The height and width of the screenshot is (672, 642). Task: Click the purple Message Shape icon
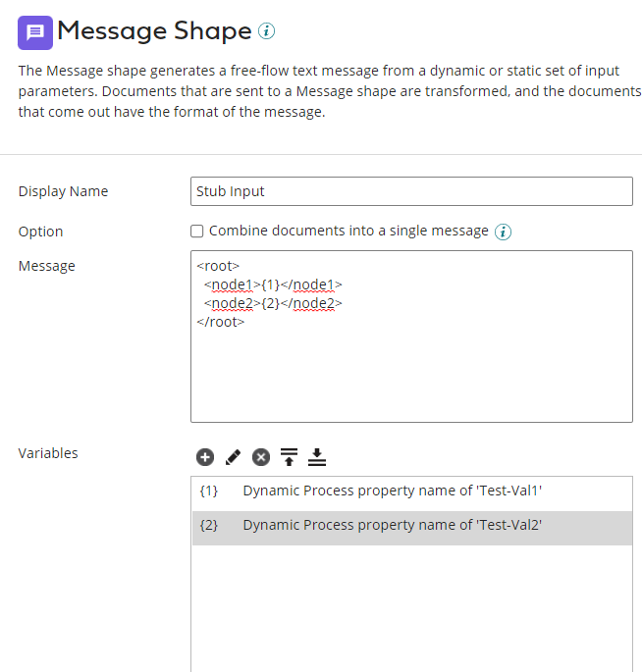[x=35, y=32]
